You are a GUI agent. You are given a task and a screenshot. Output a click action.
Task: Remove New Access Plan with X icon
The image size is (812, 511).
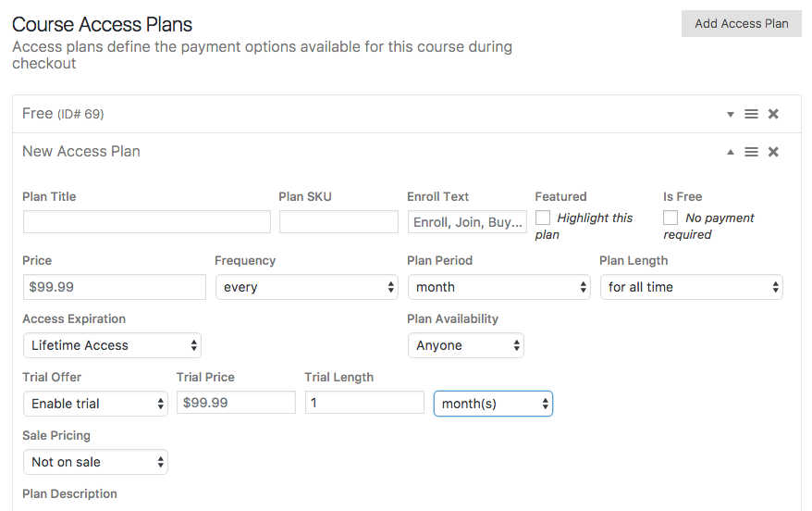(x=773, y=152)
